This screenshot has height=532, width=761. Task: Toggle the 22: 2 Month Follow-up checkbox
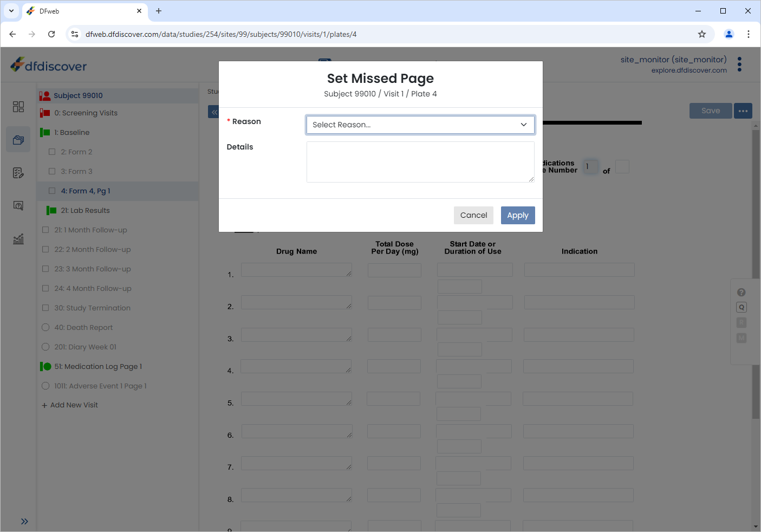(45, 249)
